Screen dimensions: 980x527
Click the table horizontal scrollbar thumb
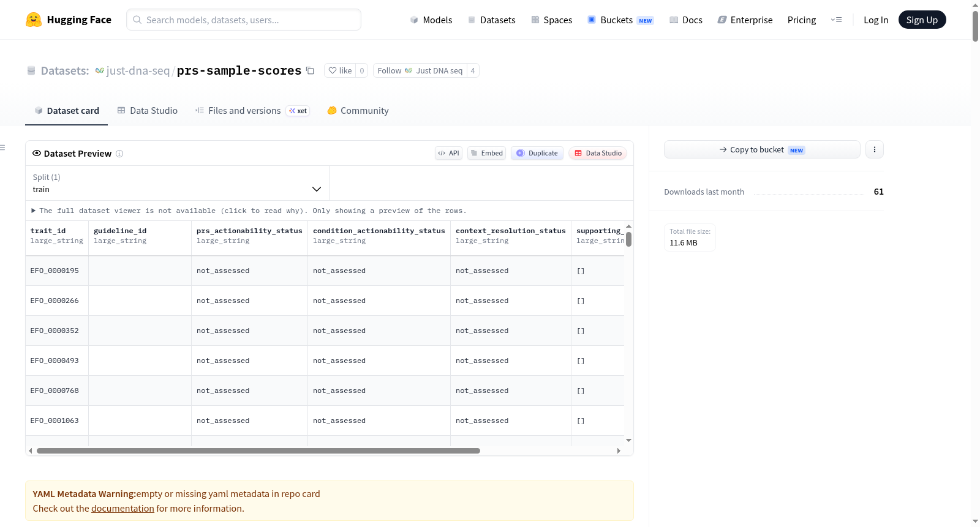258,450
